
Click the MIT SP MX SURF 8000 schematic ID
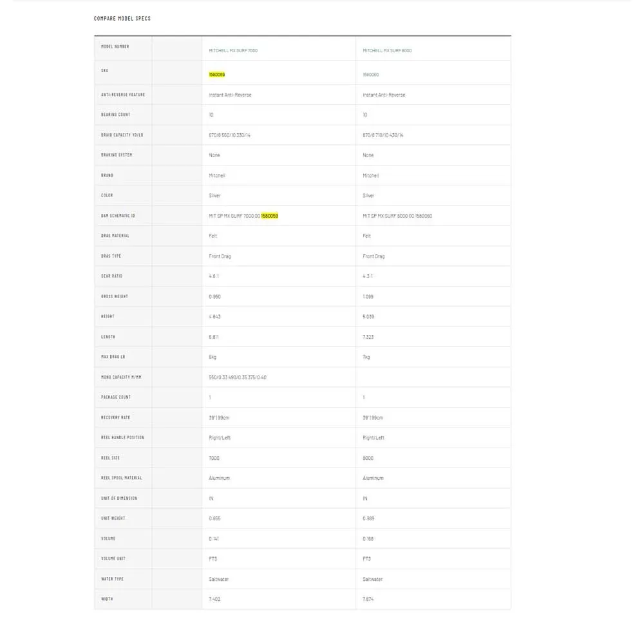(397, 216)
